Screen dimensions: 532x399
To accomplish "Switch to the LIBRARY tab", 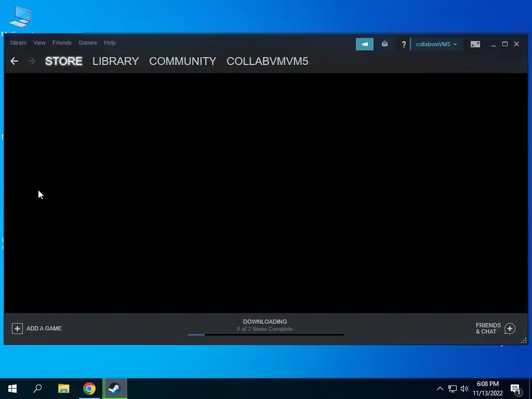I will click(116, 61).
